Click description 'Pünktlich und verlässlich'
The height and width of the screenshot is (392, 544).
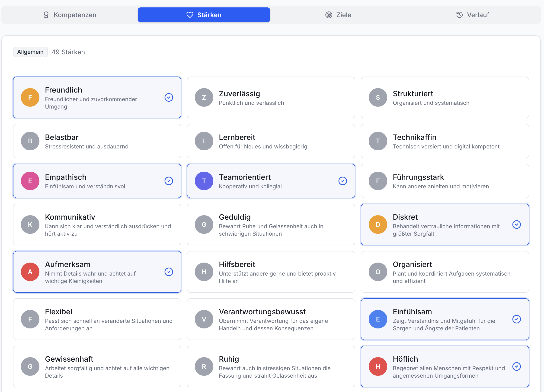(x=251, y=103)
